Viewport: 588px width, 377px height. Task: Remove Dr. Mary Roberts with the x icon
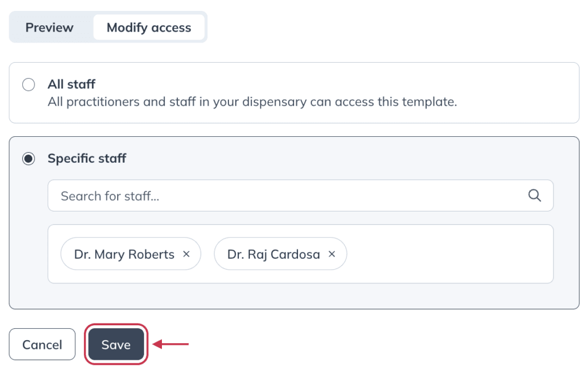(x=187, y=254)
